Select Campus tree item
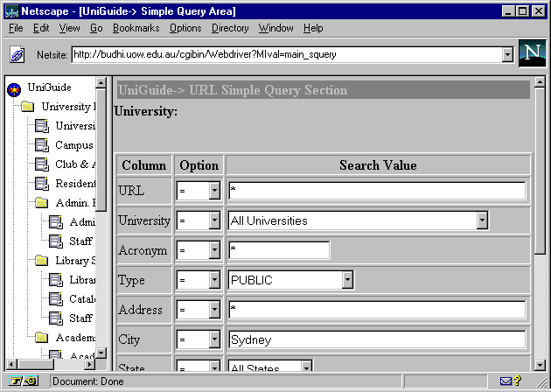551x392 pixels. 74,145
